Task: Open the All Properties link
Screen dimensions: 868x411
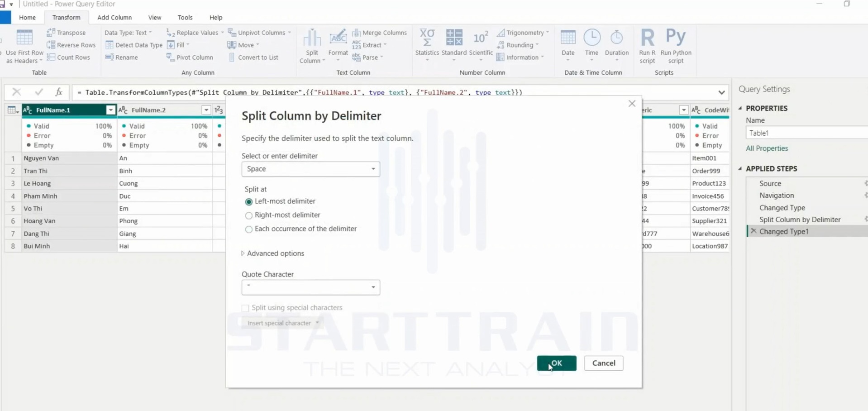Action: click(x=767, y=148)
